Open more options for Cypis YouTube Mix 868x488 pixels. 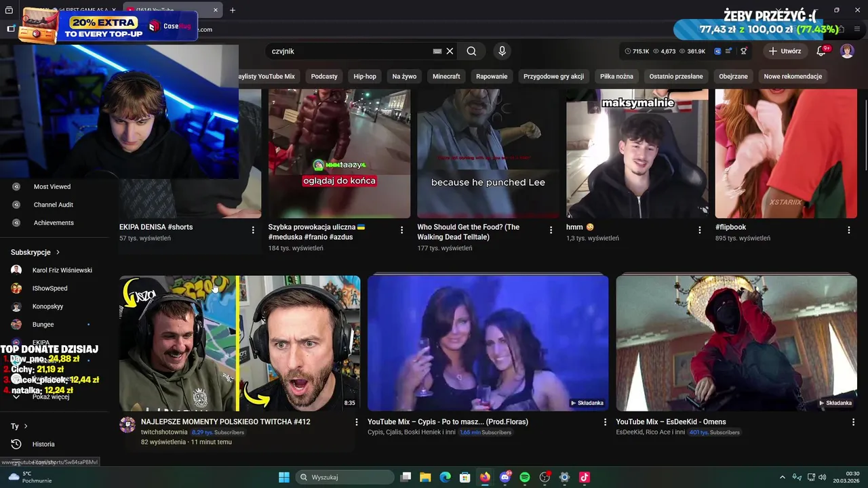pos(606,422)
